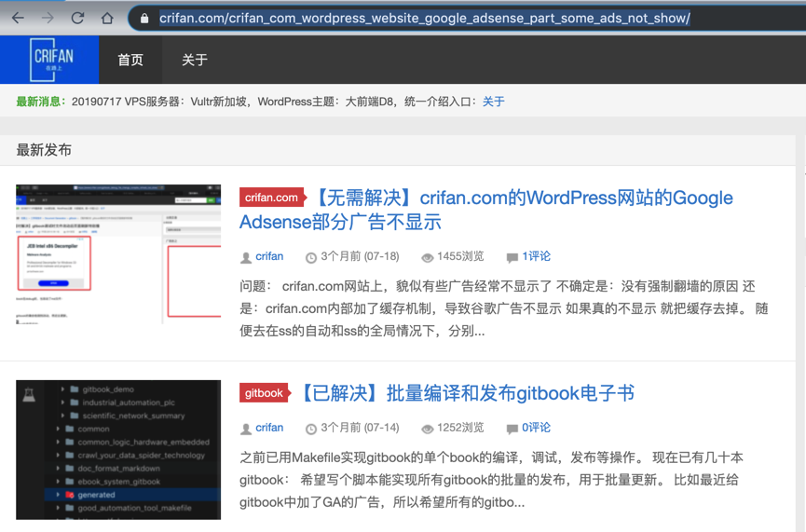Open author crifan link on the Adsense post
The width and height of the screenshot is (806, 532).
click(x=269, y=256)
